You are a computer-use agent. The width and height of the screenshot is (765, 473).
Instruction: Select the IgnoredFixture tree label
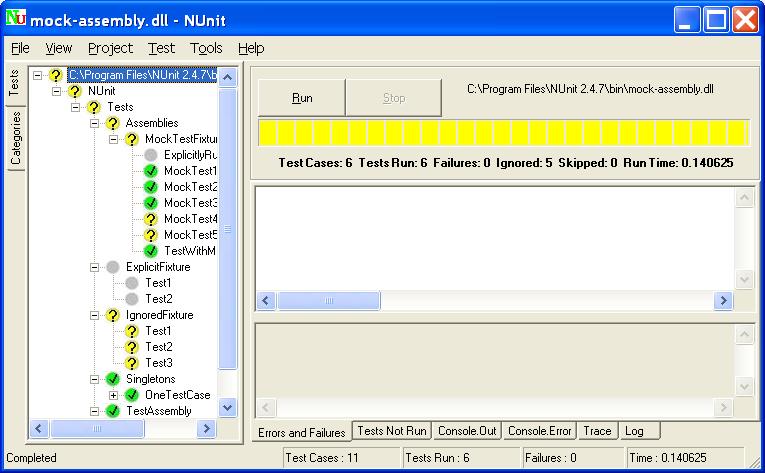click(159, 315)
